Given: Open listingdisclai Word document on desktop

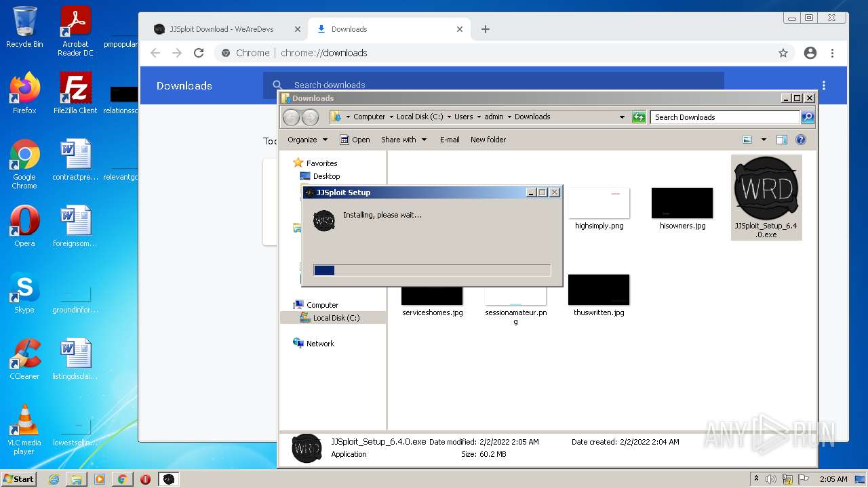Looking at the screenshot, I should point(75,359).
